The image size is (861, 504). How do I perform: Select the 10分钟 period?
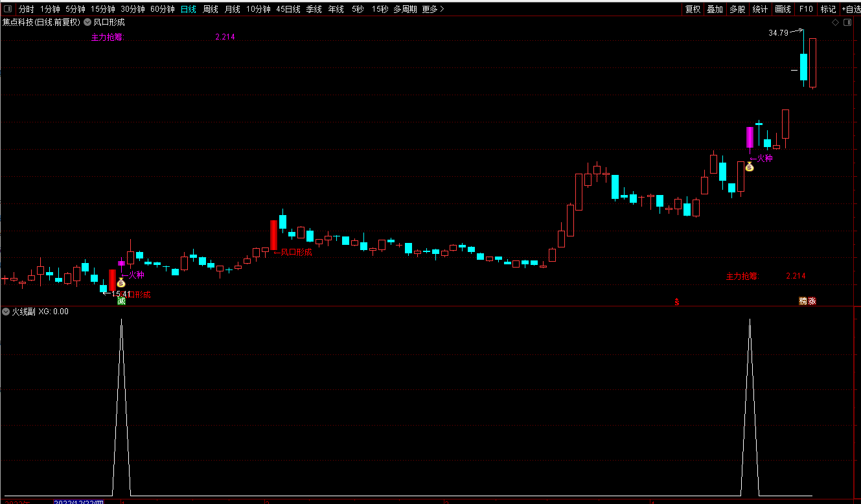click(258, 9)
